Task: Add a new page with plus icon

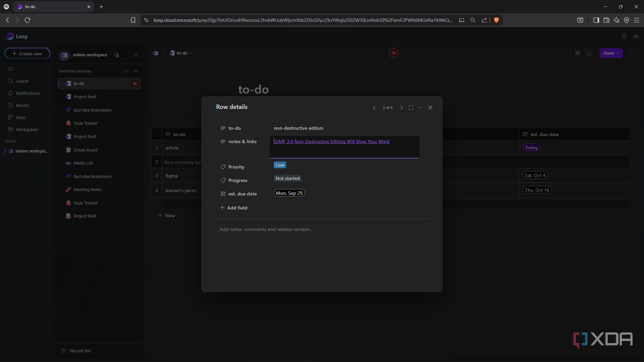Action: coord(136,71)
